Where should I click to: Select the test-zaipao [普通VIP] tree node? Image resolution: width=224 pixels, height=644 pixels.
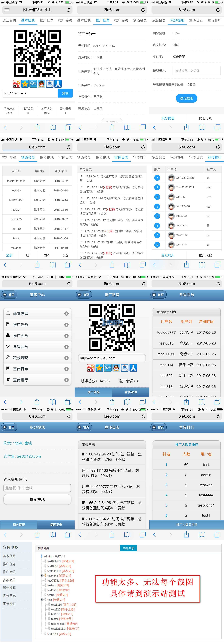point(64,623)
